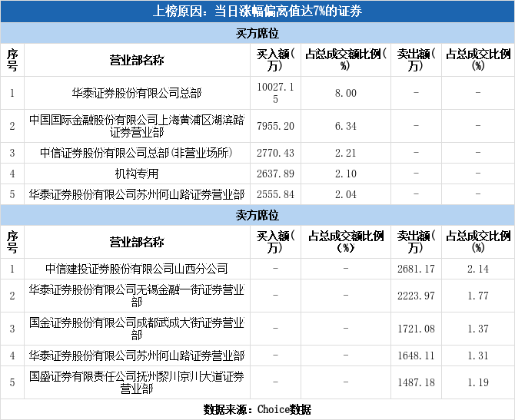The image size is (515, 420).
Task: Click sell amount 2223.97
Action: click(x=416, y=296)
